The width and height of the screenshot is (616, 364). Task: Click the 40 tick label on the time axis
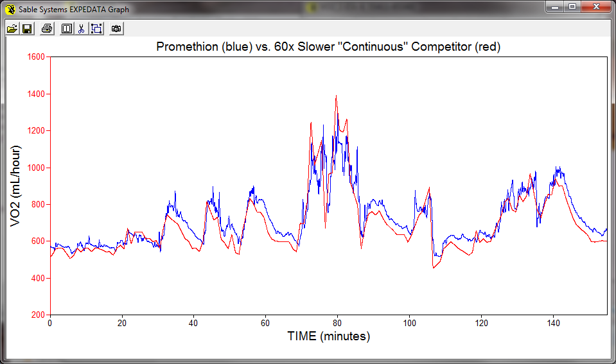click(x=193, y=323)
